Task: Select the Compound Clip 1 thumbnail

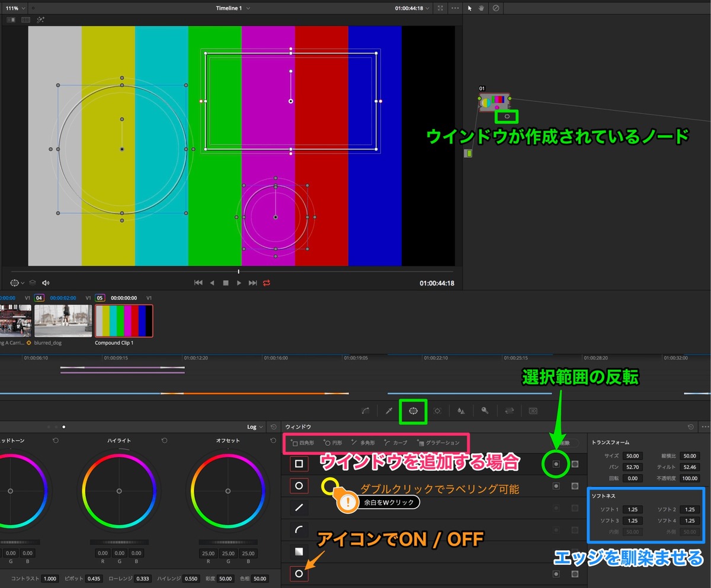Action: coord(124,321)
